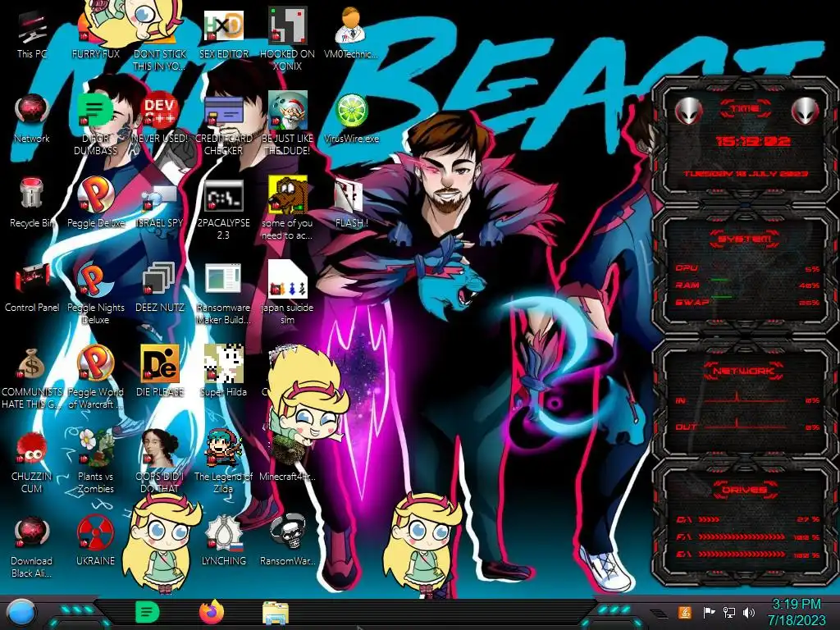The width and height of the screenshot is (840, 630).
Task: Open the green app pinned on taskbar
Action: (148, 612)
